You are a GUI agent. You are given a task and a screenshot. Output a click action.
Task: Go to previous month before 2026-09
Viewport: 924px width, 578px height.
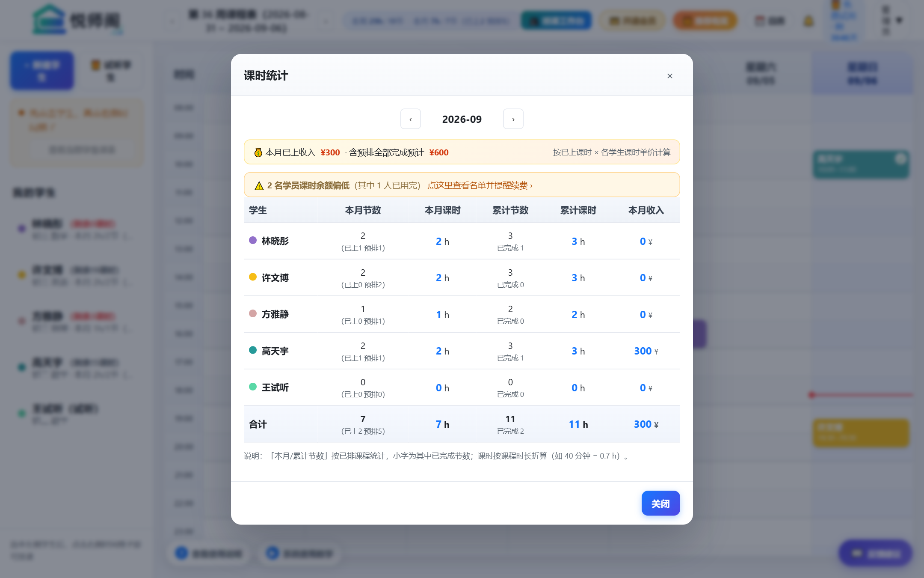coord(411,119)
